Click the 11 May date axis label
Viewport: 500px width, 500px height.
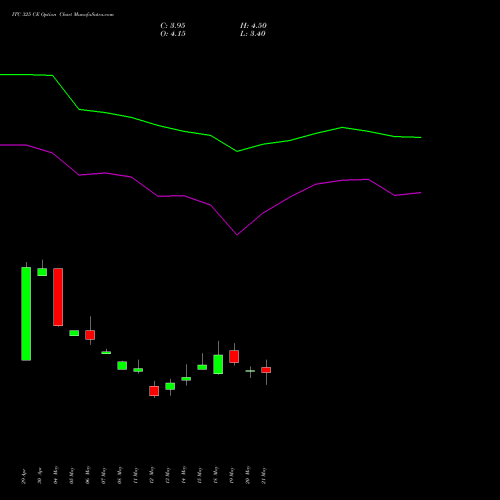pyautogui.click(x=136, y=476)
